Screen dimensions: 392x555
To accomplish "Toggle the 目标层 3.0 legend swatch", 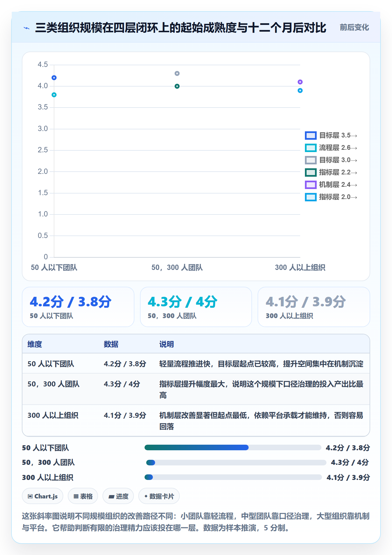I will pyautogui.click(x=311, y=160).
